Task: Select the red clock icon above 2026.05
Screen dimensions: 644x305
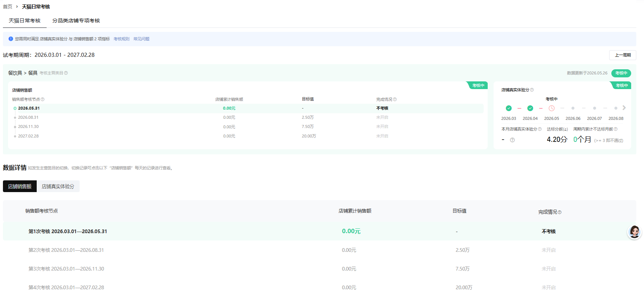Action: tap(552, 108)
